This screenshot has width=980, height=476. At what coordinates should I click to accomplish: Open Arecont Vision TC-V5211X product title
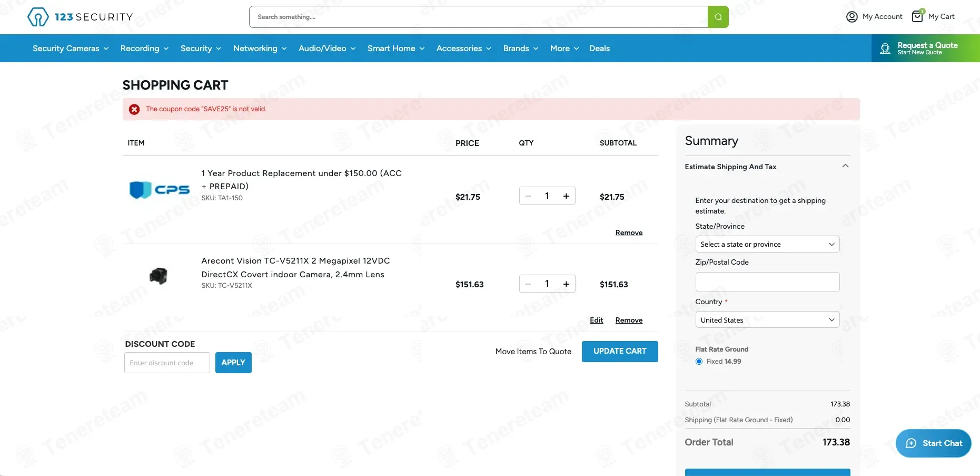click(295, 268)
